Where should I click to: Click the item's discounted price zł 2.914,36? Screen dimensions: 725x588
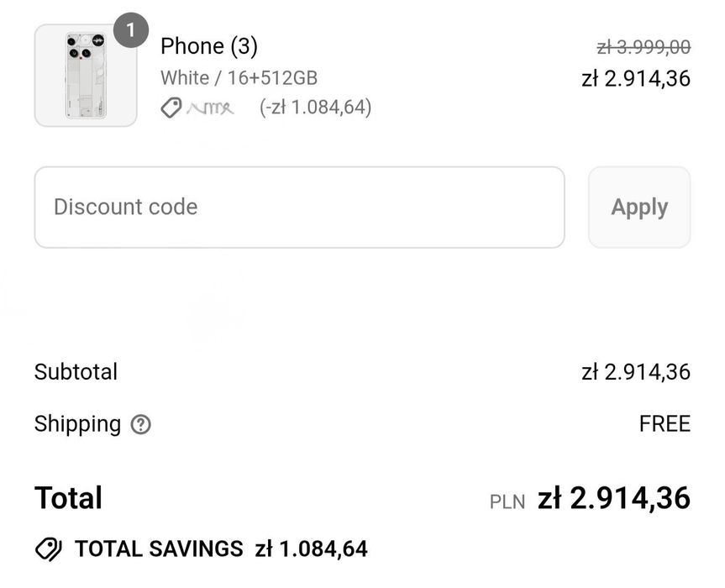click(635, 79)
